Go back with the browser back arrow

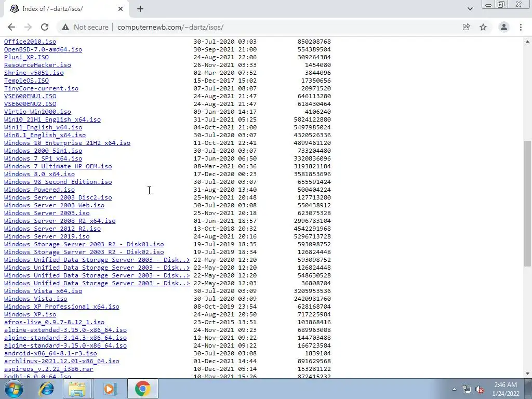[x=11, y=27]
